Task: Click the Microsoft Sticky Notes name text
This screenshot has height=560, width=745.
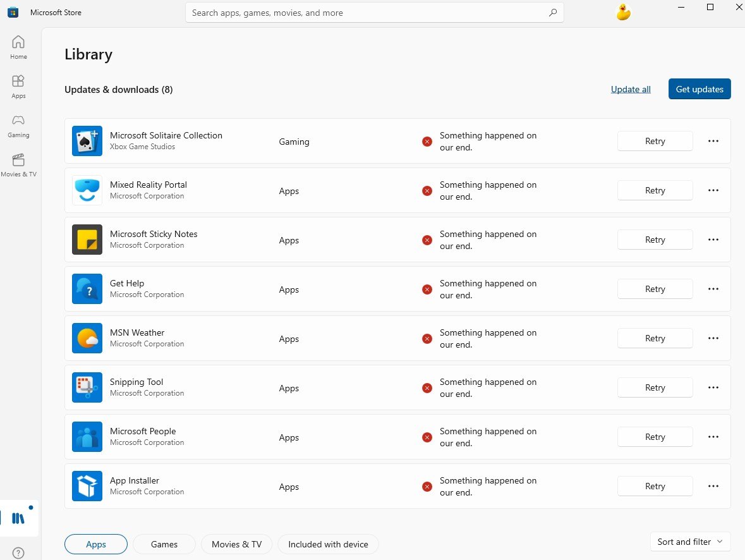Action: 154,234
